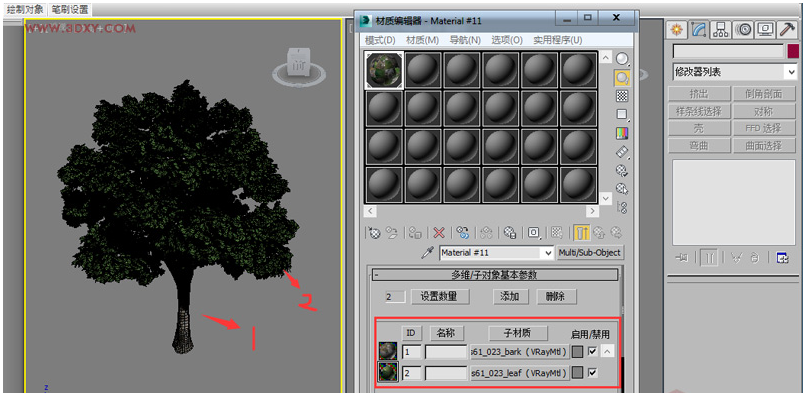
Task: Open the 选项(O) menu
Action: 507,40
